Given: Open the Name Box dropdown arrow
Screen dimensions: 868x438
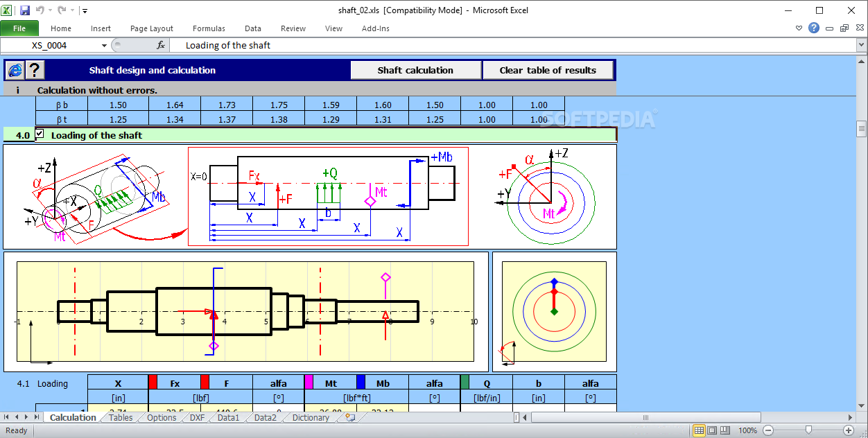Looking at the screenshot, I should (x=104, y=45).
